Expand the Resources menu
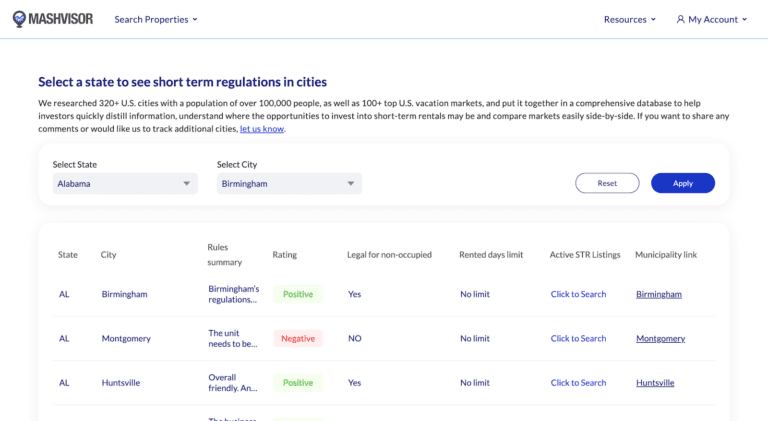Viewport: 768px width, 421px height. (x=630, y=19)
